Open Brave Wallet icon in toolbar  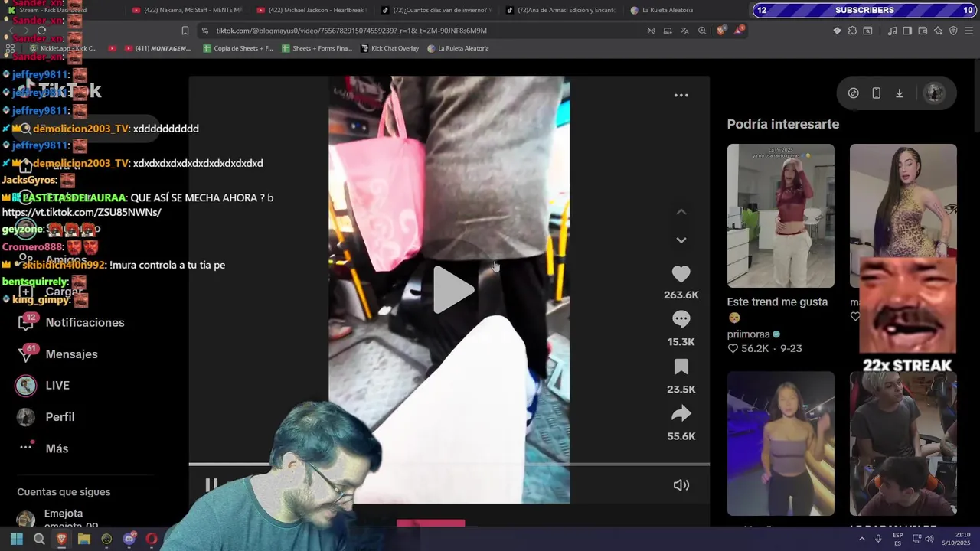coord(923,31)
